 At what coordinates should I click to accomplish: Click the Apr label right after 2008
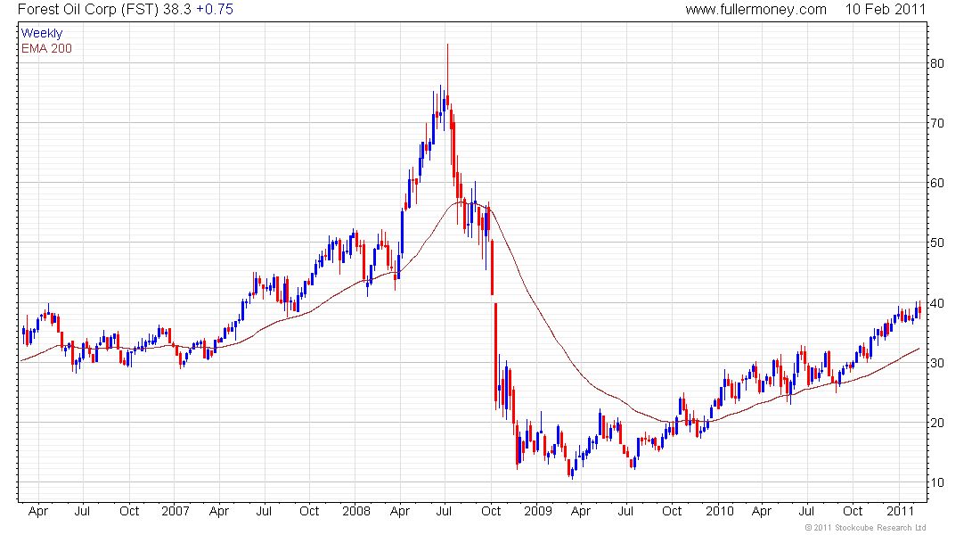(400, 511)
